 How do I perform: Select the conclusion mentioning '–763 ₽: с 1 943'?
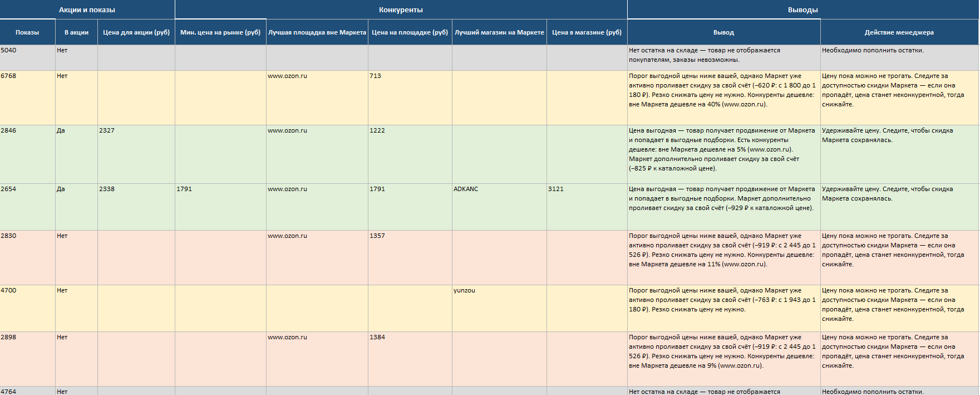724,308
